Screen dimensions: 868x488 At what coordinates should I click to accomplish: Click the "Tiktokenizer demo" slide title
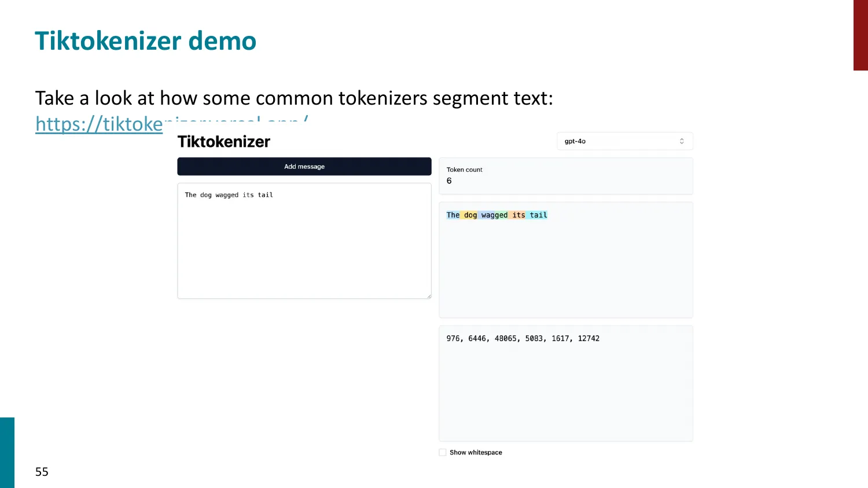click(x=145, y=41)
